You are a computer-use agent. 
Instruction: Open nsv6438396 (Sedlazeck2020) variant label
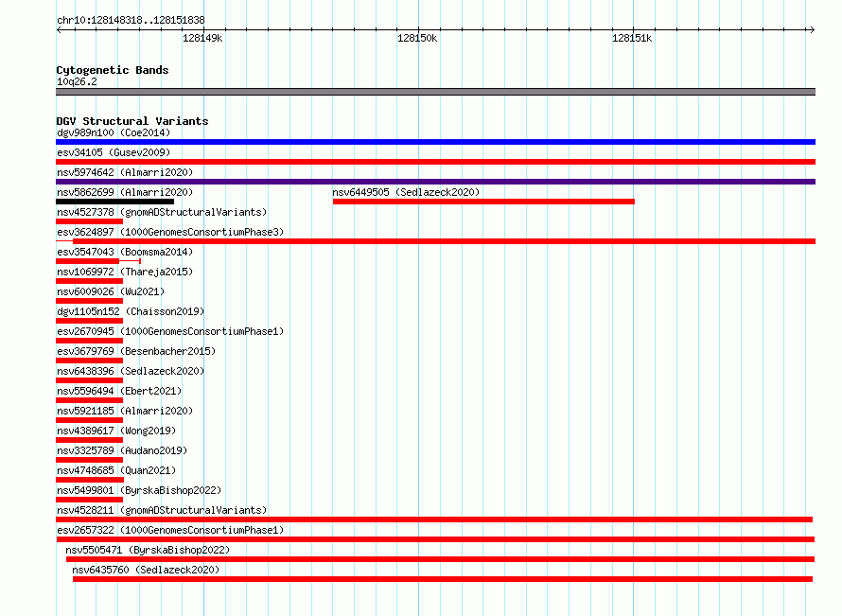click(131, 371)
